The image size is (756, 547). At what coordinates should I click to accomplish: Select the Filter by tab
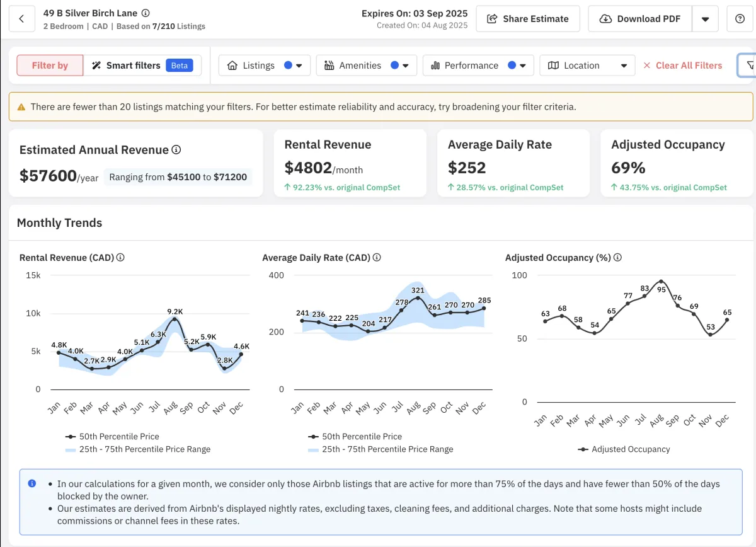(50, 66)
